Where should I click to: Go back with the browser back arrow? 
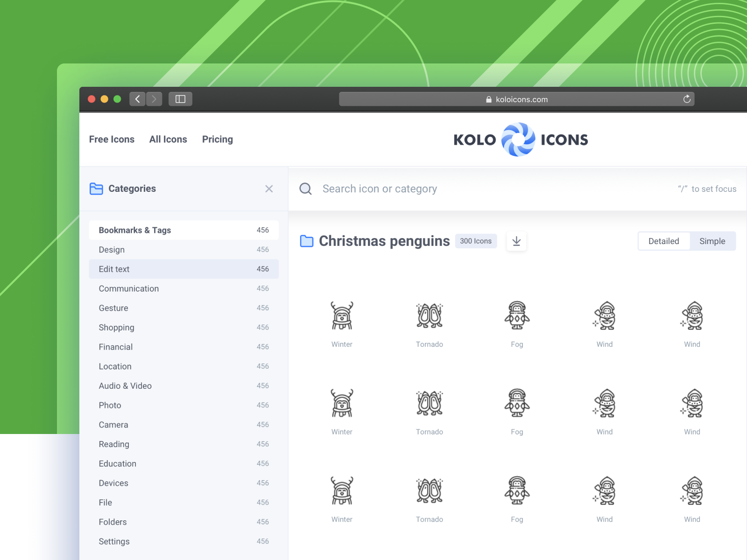pyautogui.click(x=137, y=99)
